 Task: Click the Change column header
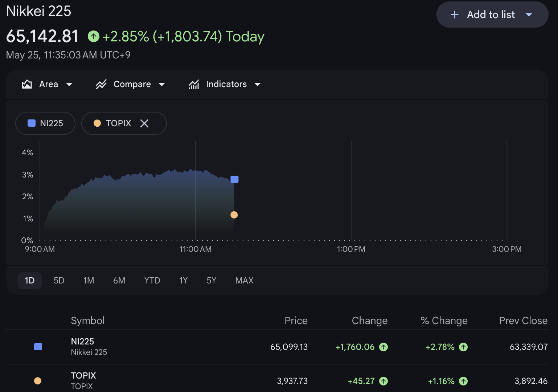[369, 321]
